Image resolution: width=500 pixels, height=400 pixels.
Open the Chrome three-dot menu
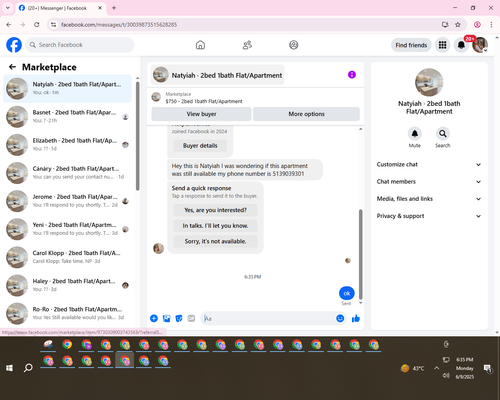(491, 24)
